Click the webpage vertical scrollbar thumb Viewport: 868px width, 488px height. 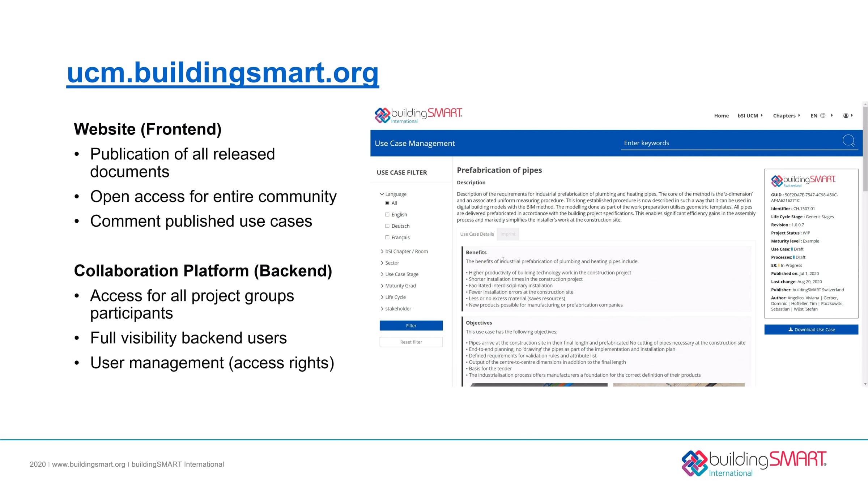[865, 149]
